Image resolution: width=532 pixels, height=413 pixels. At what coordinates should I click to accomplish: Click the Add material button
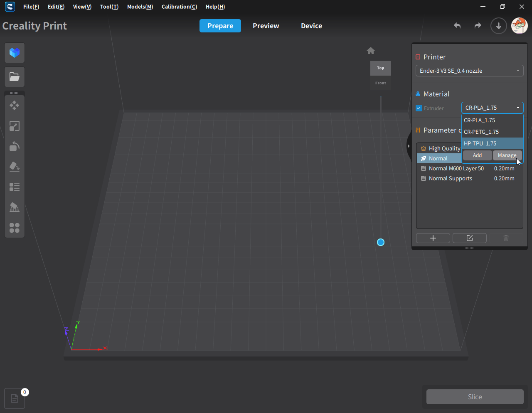pyautogui.click(x=477, y=155)
